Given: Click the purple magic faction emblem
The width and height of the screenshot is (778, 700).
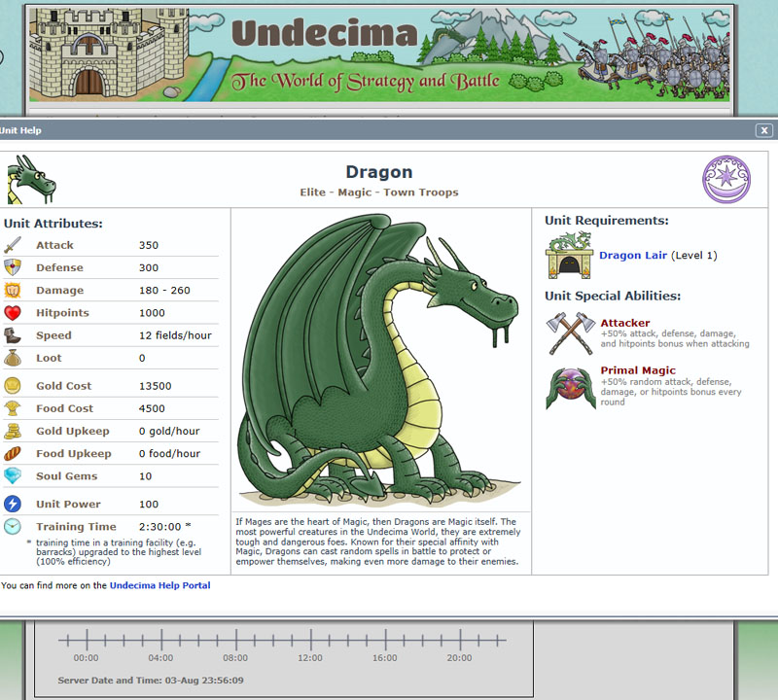Looking at the screenshot, I should [x=725, y=180].
